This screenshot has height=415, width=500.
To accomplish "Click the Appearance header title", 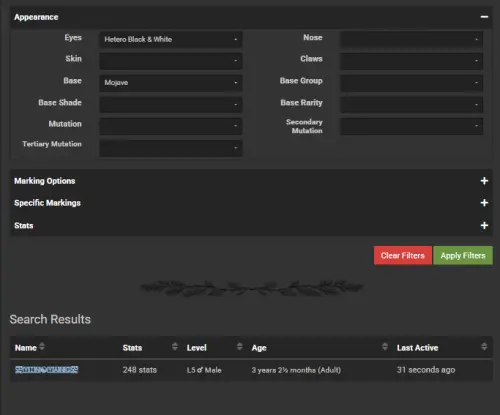I will point(36,17).
